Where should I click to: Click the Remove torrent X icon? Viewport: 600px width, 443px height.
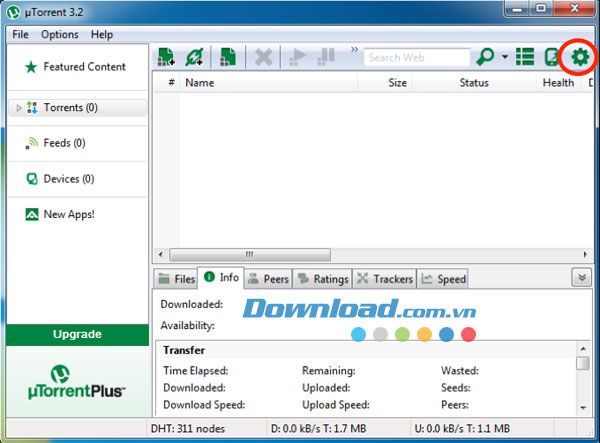tap(263, 57)
